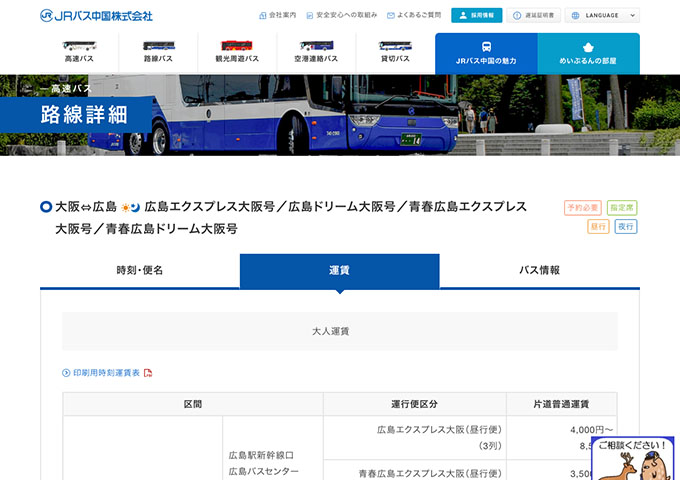Switch to the 運賃 tab
This screenshot has height=480, width=680.
pos(340,271)
